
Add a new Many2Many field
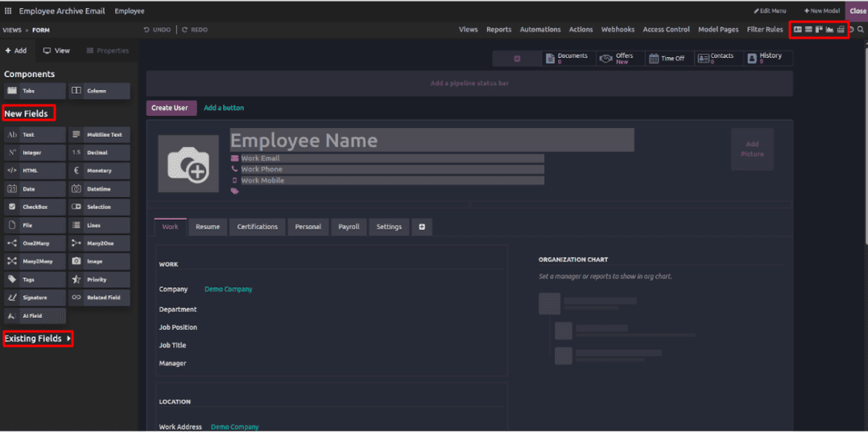[x=35, y=261]
